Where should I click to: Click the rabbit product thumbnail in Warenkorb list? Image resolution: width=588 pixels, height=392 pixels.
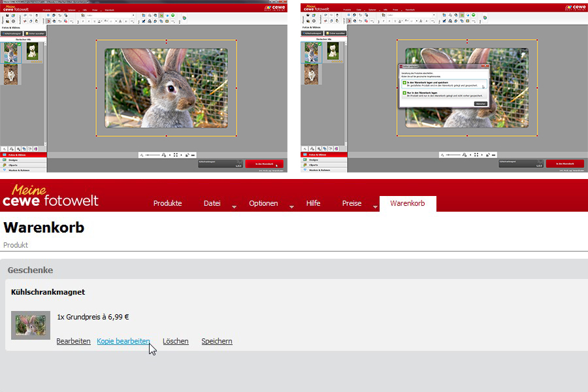point(30,325)
